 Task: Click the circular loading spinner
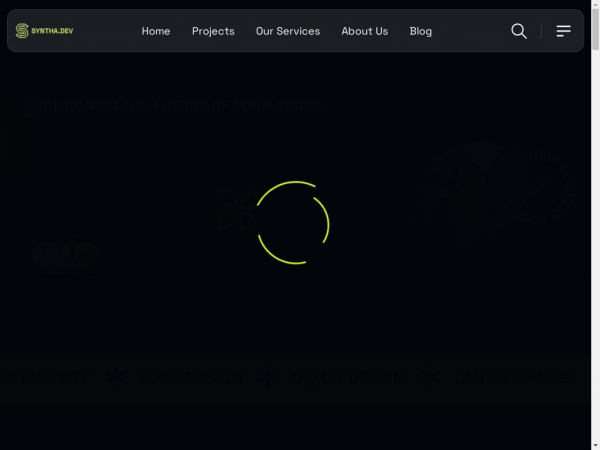click(x=293, y=222)
